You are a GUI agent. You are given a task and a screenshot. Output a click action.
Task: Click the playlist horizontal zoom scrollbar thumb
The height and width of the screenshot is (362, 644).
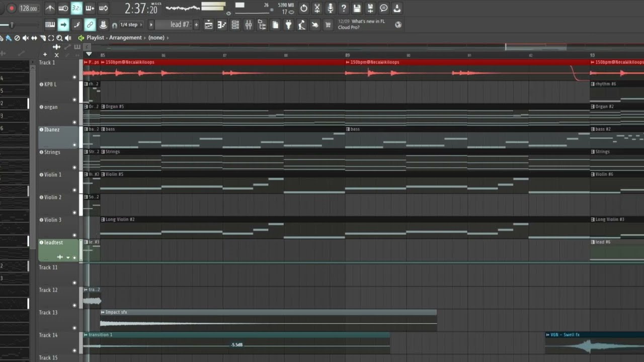[x=536, y=47]
